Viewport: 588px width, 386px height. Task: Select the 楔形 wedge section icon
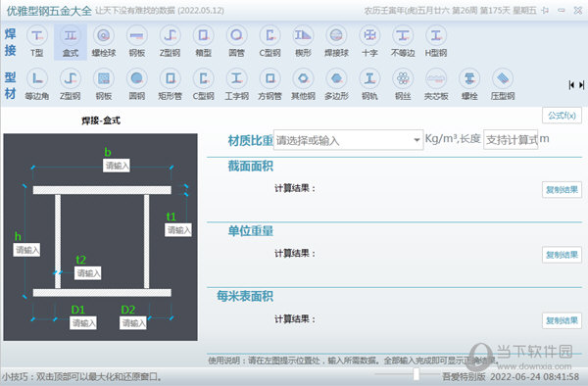click(303, 41)
